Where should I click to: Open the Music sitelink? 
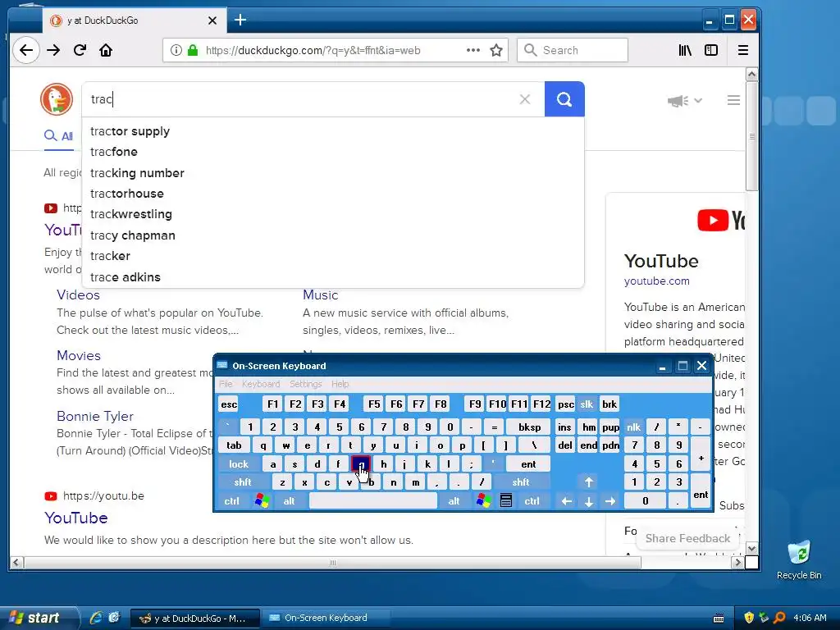[x=321, y=294]
